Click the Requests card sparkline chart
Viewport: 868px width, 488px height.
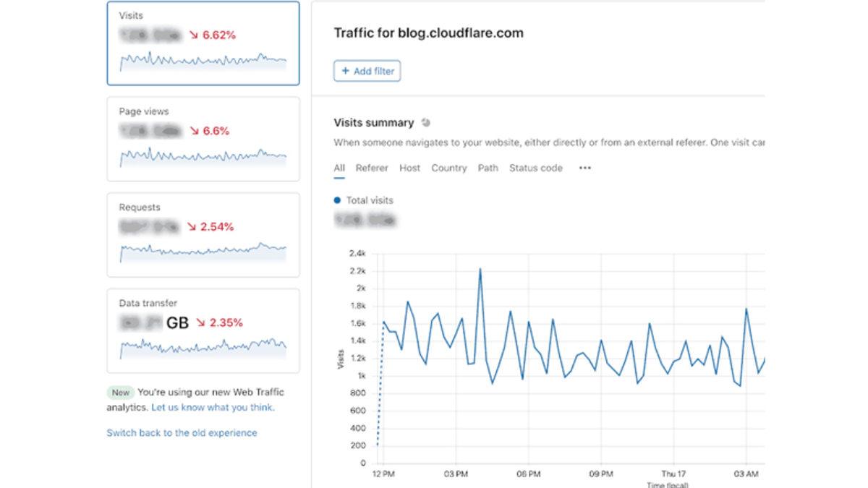(203, 252)
